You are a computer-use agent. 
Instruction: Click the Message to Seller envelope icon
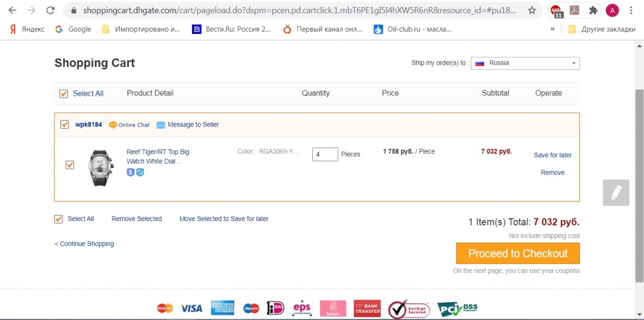pyautogui.click(x=160, y=125)
